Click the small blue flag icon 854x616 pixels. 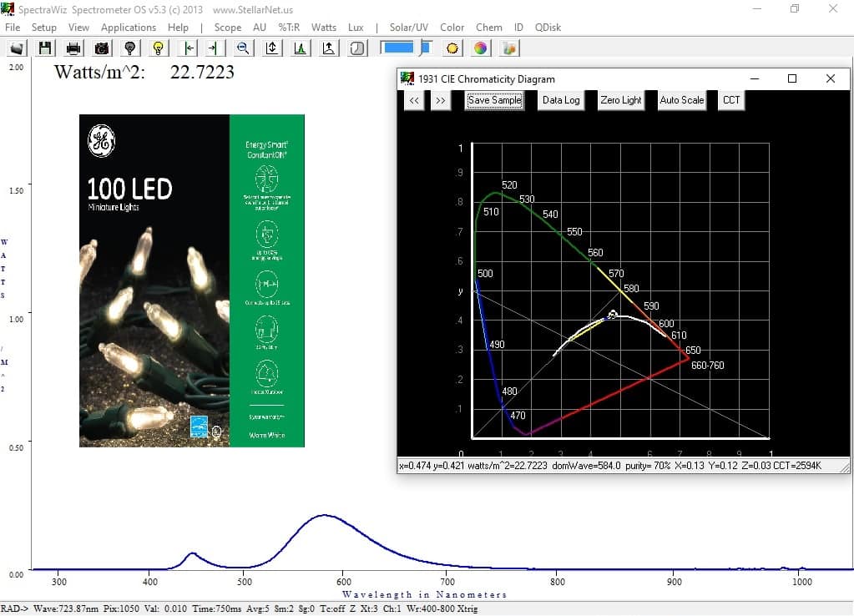point(426,48)
